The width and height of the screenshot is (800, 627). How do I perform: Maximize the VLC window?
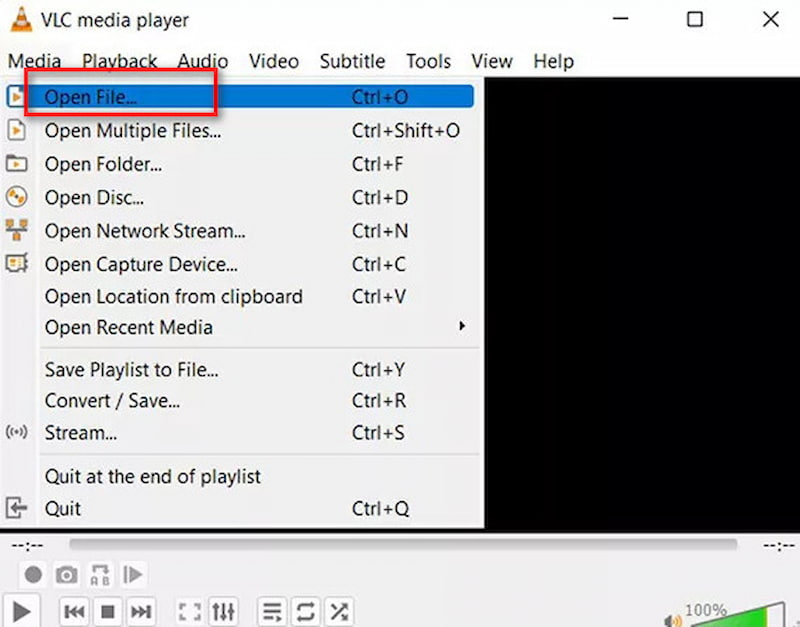coord(695,19)
